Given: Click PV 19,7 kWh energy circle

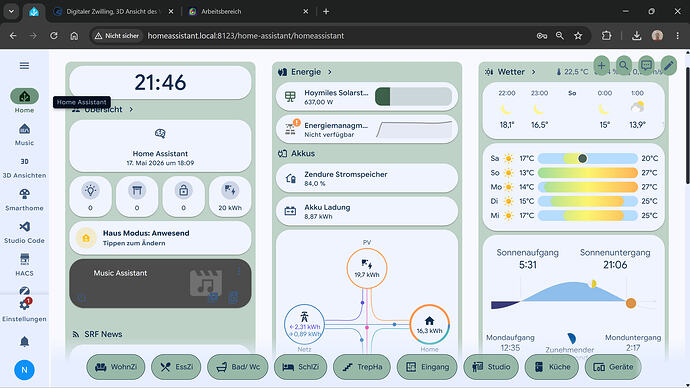Looking at the screenshot, I should (x=367, y=268).
